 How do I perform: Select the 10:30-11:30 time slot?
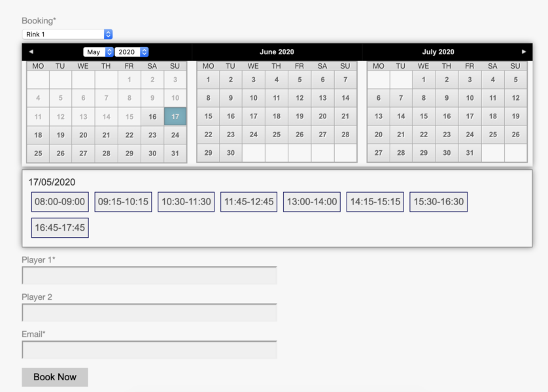[186, 202]
